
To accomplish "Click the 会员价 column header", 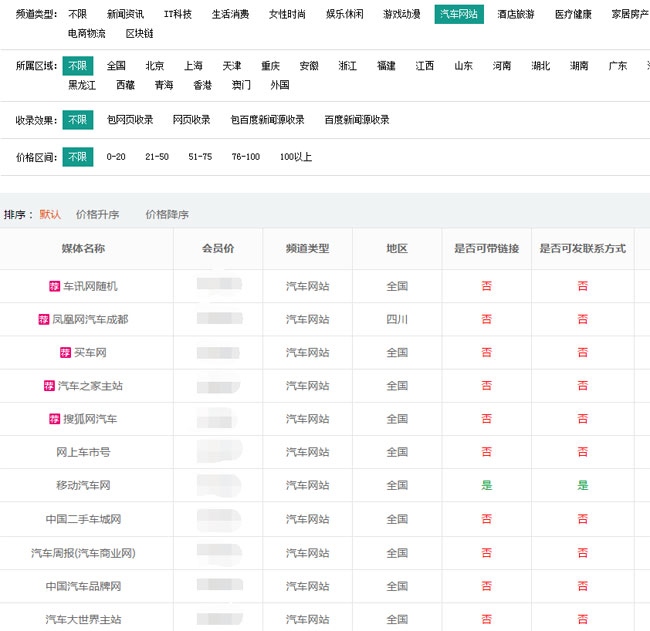I will tap(218, 249).
